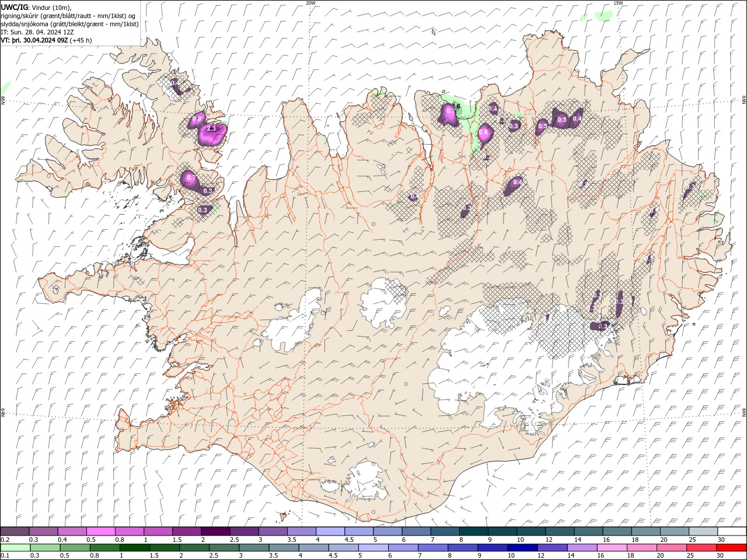This screenshot has width=747, height=560.
Task: Click the 15W longitude label
Action: [x=618, y=3]
